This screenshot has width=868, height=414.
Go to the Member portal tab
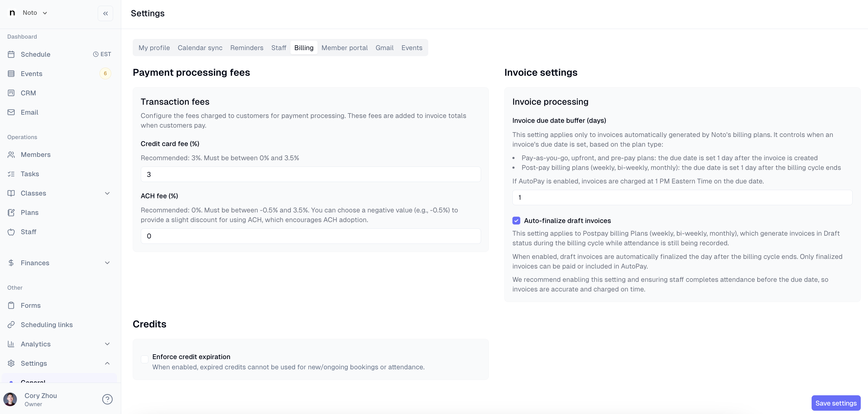click(344, 48)
